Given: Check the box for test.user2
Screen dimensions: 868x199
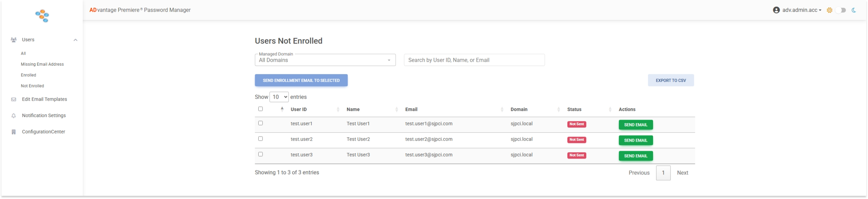Looking at the screenshot, I should pyautogui.click(x=260, y=139).
